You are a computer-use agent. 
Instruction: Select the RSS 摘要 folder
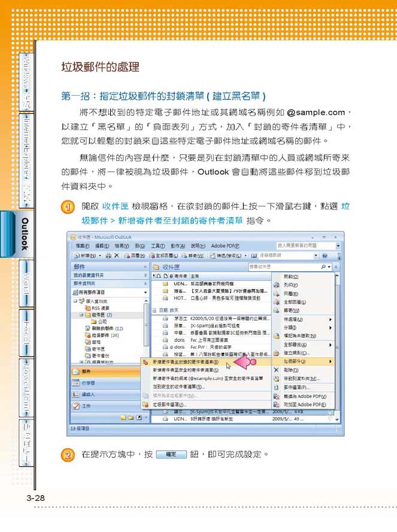click(97, 308)
